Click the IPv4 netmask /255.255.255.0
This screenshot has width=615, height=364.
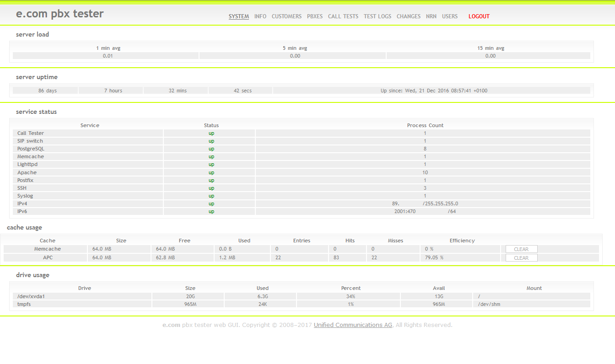(440, 203)
